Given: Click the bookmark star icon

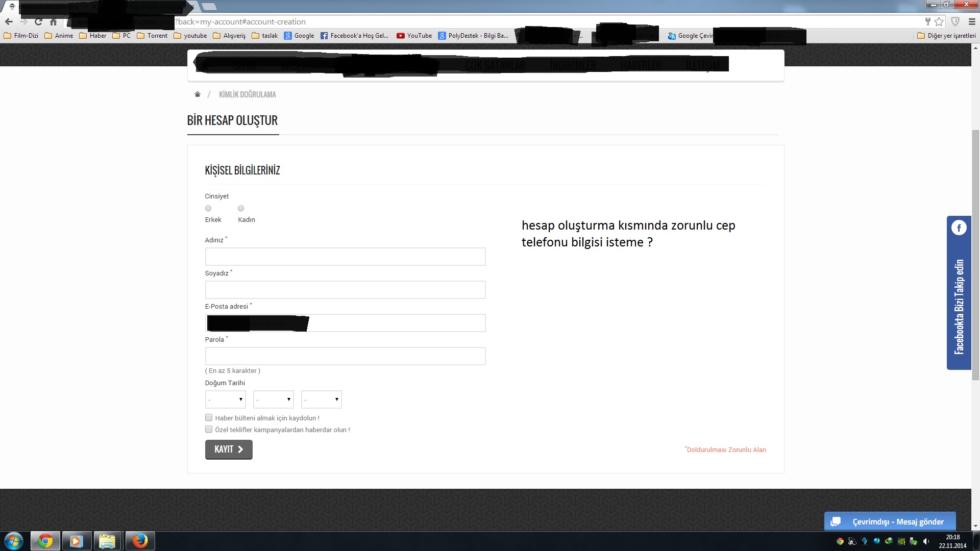Looking at the screenshot, I should (x=939, y=22).
